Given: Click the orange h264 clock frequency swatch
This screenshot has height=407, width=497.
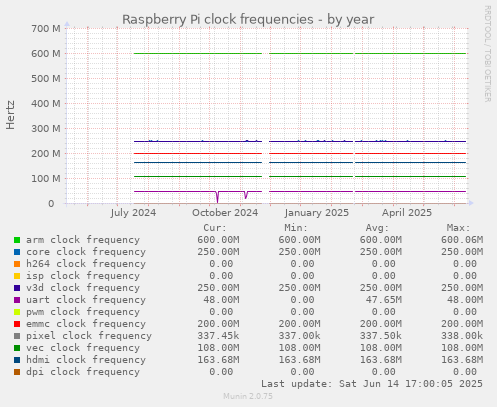Looking at the screenshot, I should click(x=17, y=264).
